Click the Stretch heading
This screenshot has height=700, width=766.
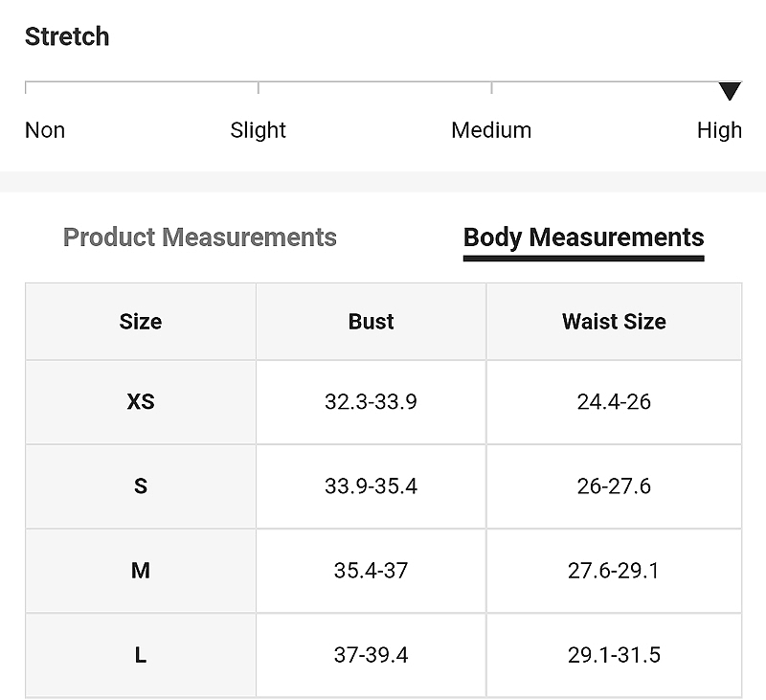(67, 36)
